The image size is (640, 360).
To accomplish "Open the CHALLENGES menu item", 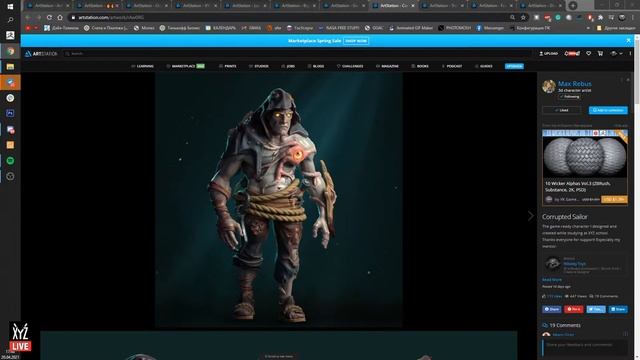I will point(350,66).
